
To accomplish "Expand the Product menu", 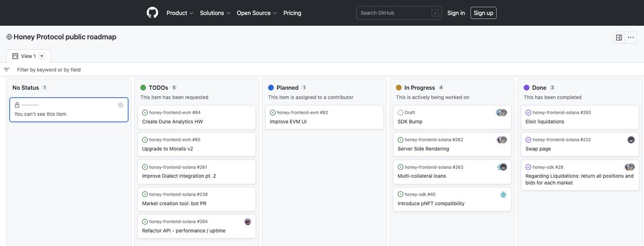I will pyautogui.click(x=180, y=13).
